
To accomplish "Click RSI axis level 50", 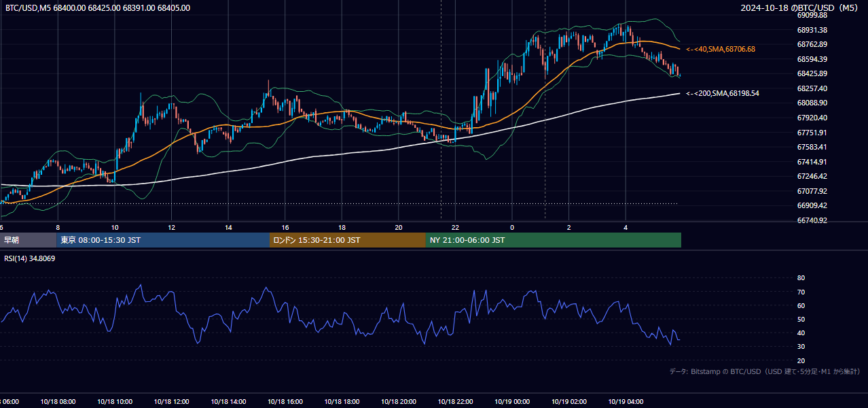I will tap(801, 319).
